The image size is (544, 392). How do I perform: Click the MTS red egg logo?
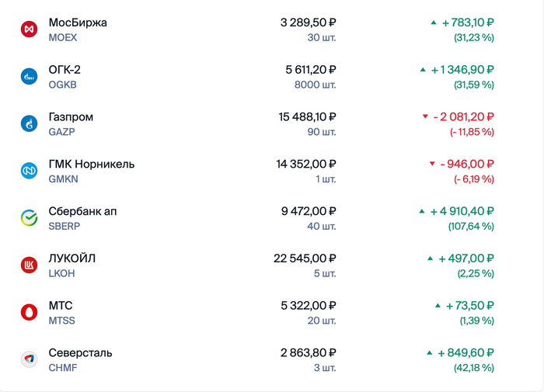tap(29, 312)
